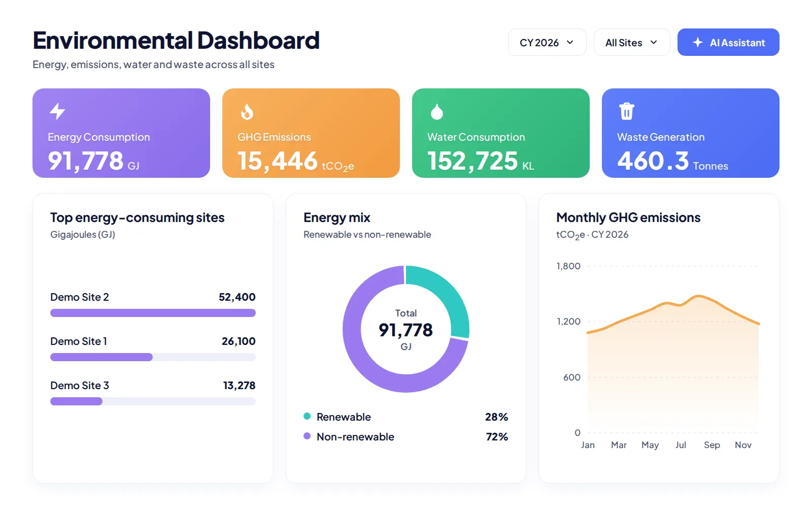Click the 'Monthly GHG emissions' heading
This screenshot has width=812, height=508.
point(628,217)
